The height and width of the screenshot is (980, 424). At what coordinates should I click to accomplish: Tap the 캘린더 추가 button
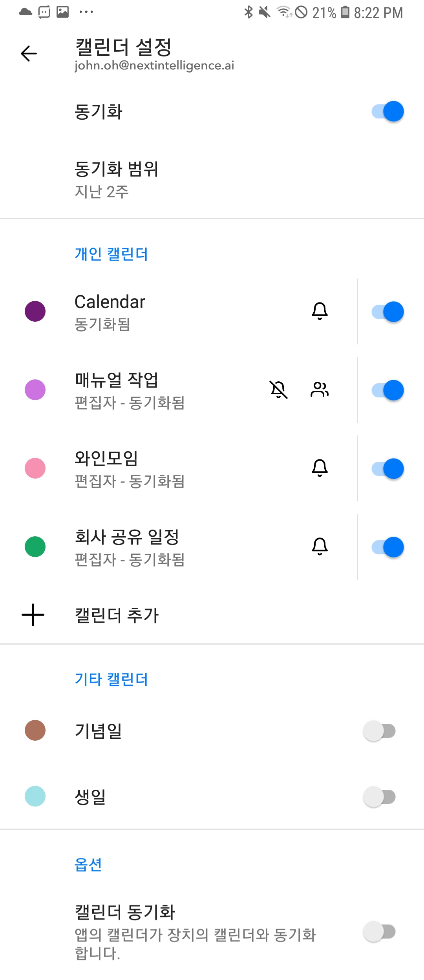coord(117,615)
